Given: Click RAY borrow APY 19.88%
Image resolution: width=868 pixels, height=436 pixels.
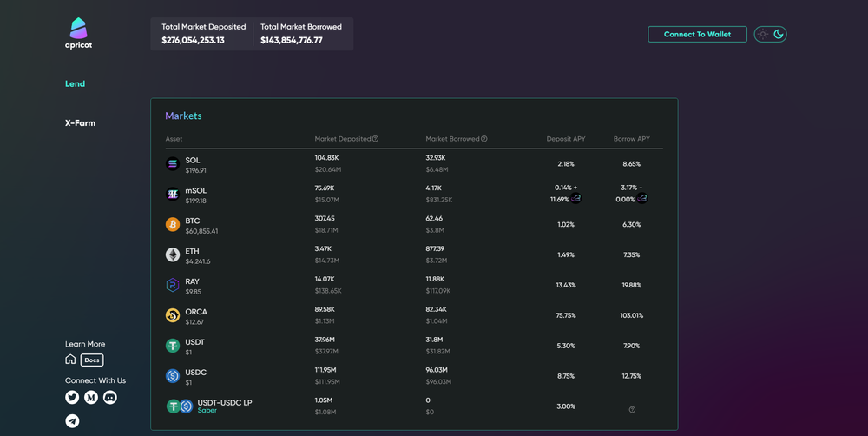Looking at the screenshot, I should 632,286.
